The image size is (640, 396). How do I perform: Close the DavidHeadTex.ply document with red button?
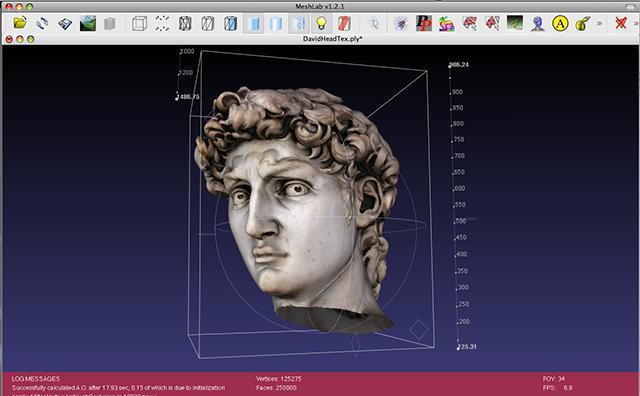click(9, 39)
